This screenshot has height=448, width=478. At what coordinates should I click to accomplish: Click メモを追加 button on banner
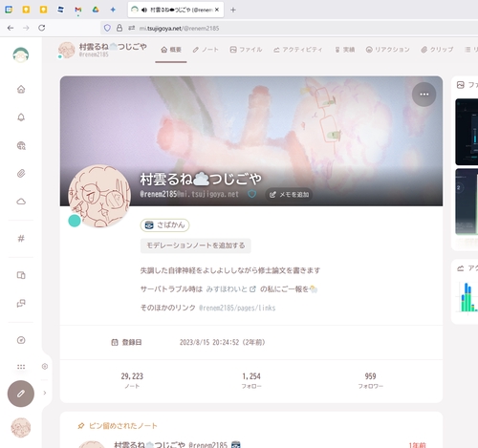pyautogui.click(x=289, y=195)
